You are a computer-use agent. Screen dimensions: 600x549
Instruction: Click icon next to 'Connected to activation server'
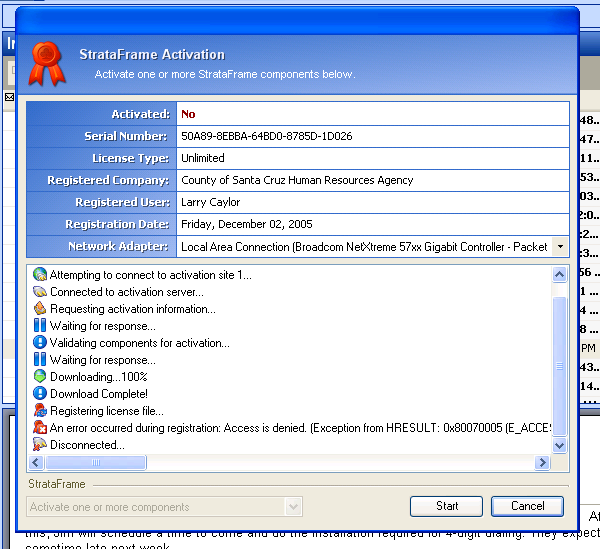coord(40,292)
